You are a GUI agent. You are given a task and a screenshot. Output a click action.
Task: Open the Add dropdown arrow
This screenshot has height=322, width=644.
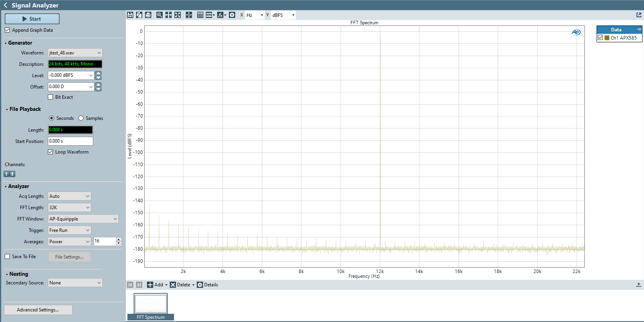(x=166, y=285)
